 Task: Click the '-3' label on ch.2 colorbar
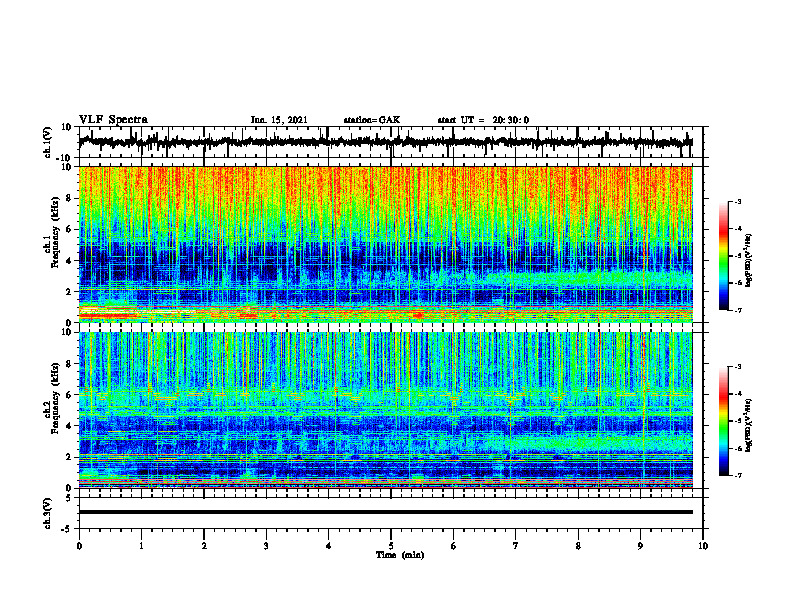(x=738, y=367)
